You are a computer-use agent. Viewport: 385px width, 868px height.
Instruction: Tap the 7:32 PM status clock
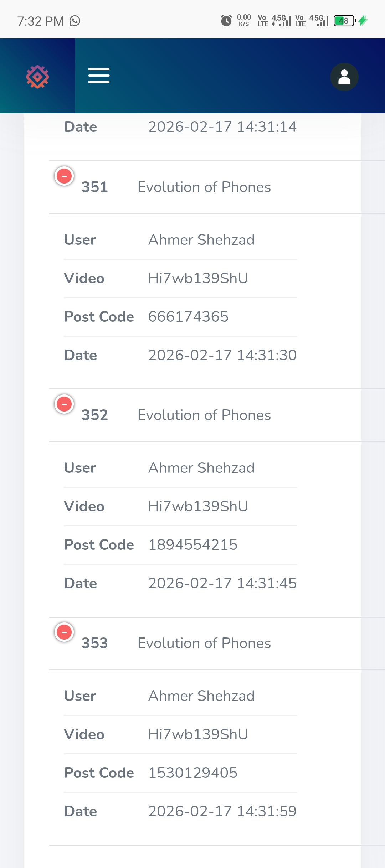click(x=41, y=21)
